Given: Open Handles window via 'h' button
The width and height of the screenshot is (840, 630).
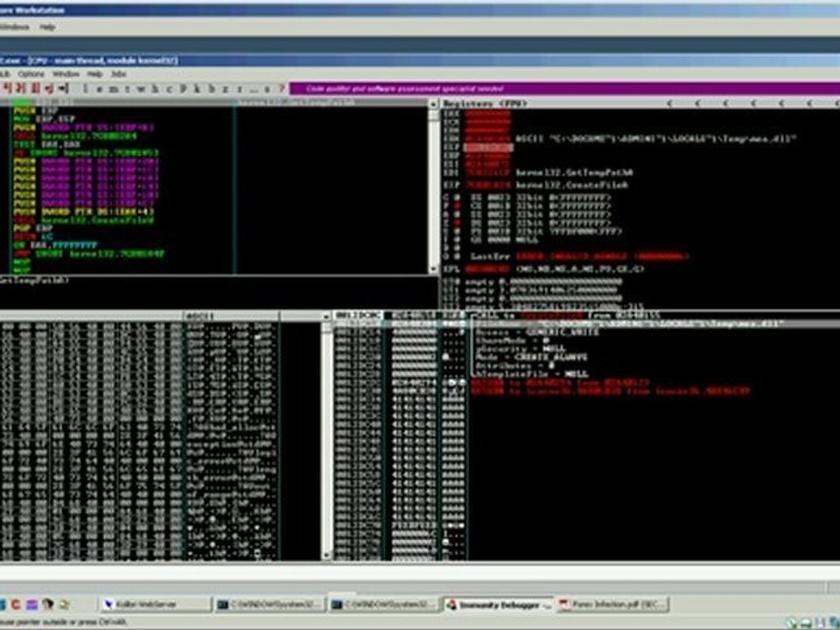Looking at the screenshot, I should 155,89.
